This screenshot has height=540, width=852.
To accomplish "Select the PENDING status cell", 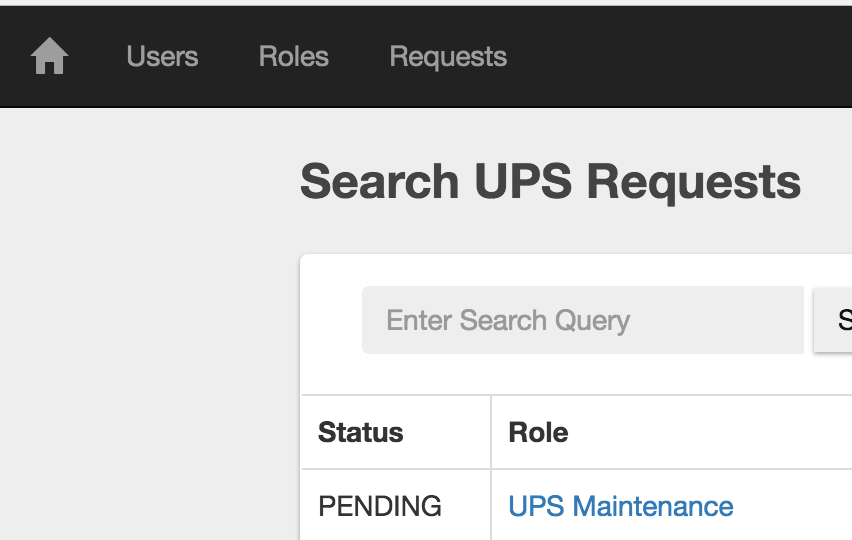I will pyautogui.click(x=380, y=506).
